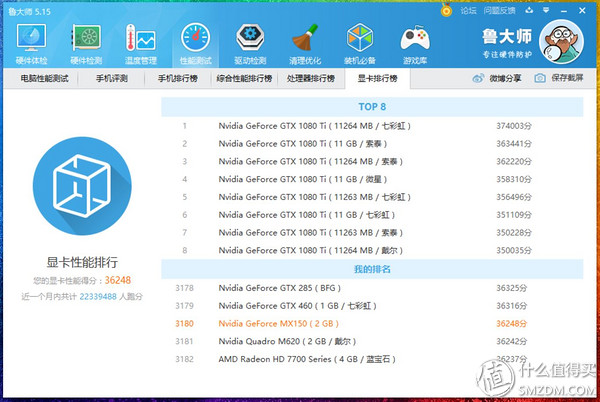
Task: Select Nvidia Quadro M620 row
Action: tap(372, 341)
